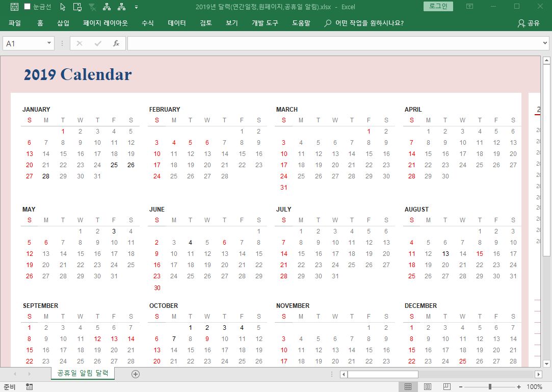This screenshot has width=552, height=392.
Task: Click the cancel X icon in formula bar
Action: coord(79,43)
